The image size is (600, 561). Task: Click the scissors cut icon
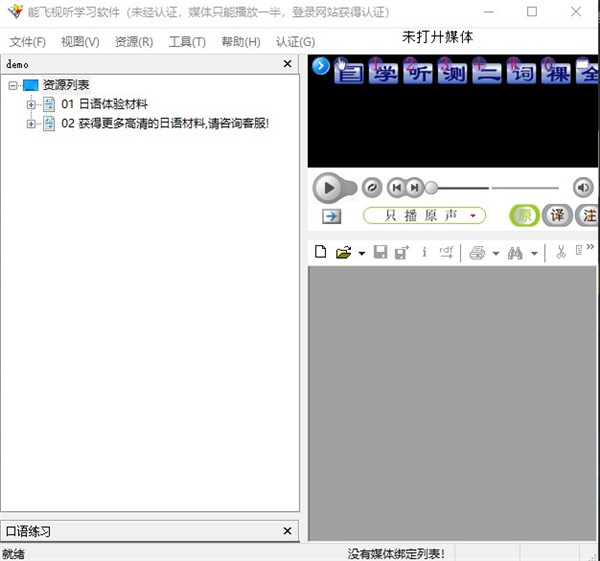561,252
